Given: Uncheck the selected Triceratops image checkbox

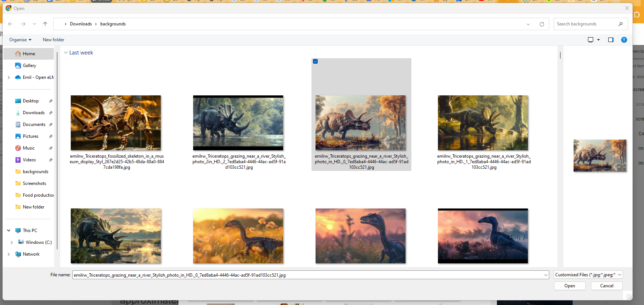Looking at the screenshot, I should coord(315,62).
